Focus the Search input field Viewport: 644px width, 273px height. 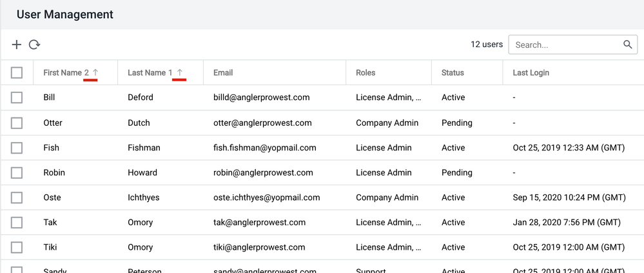[565, 45]
